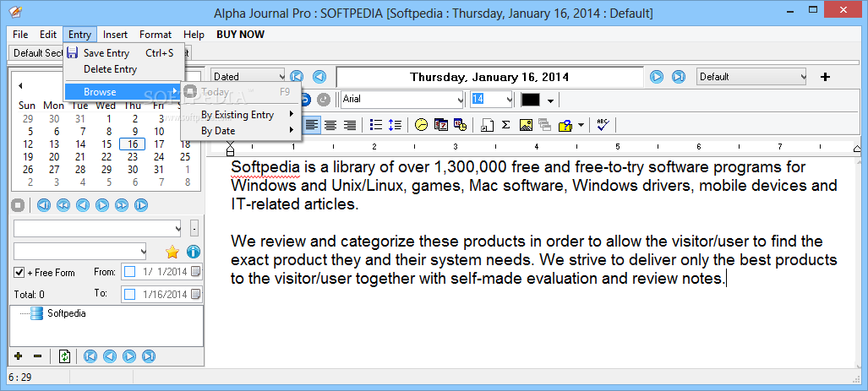
Task: Jump to the first entry beside Dated dropdown
Action: pos(297,77)
